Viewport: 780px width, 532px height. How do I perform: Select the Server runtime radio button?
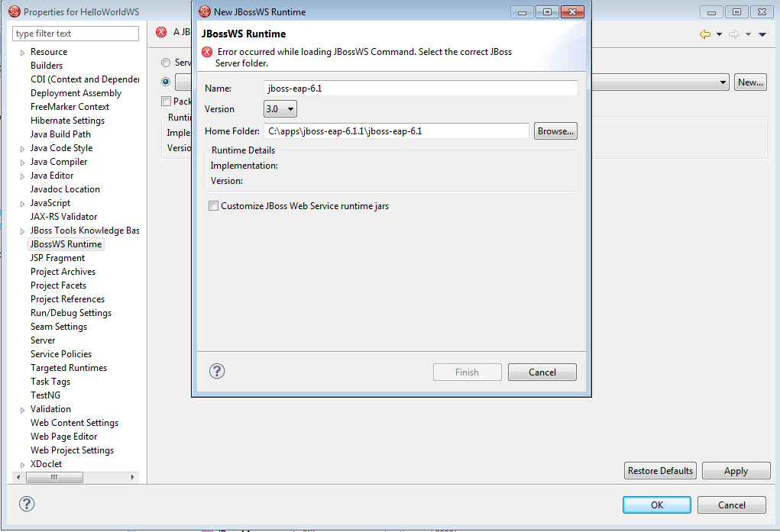point(166,63)
